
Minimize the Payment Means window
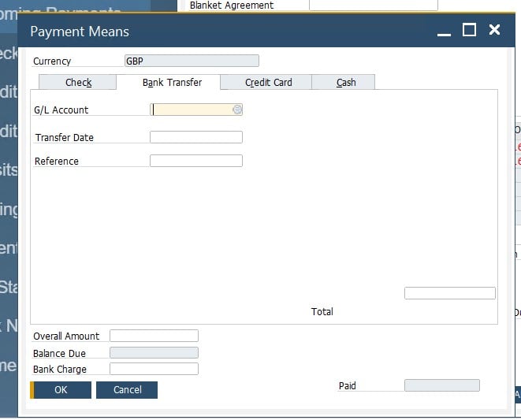[445, 32]
